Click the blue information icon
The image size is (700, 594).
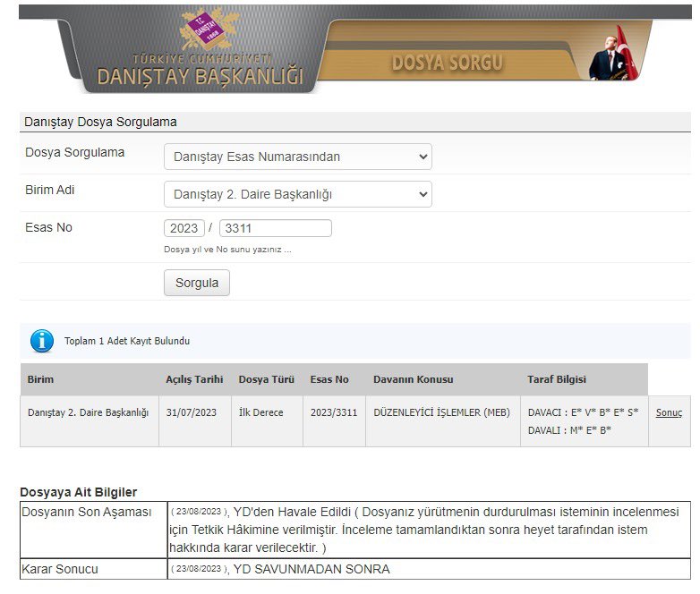pyautogui.click(x=42, y=341)
